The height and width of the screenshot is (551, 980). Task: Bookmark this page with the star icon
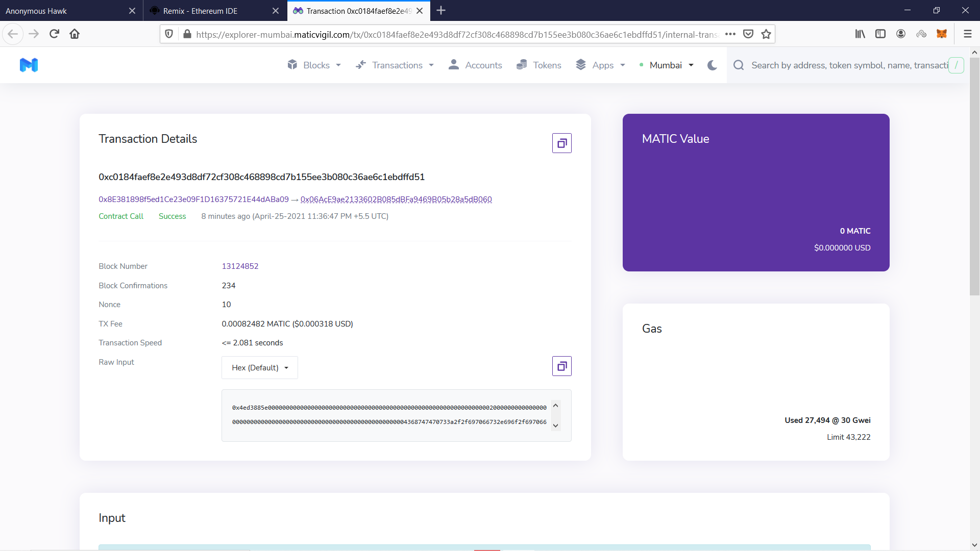pos(766,34)
